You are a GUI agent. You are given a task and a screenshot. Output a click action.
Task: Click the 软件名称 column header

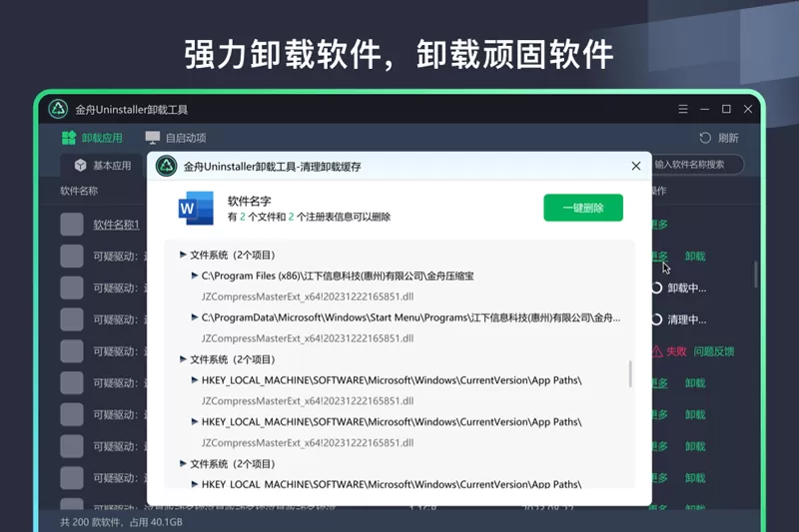coord(79,191)
